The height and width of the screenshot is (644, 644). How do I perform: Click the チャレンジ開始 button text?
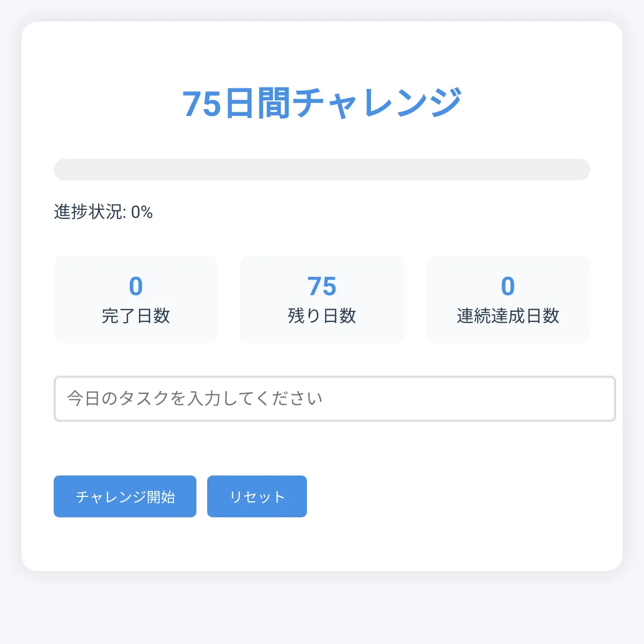tap(125, 496)
